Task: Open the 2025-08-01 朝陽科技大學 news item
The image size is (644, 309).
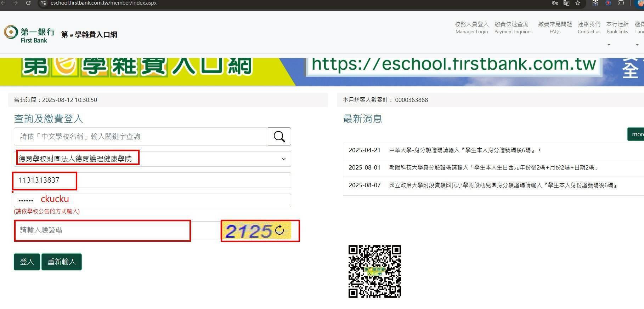Action: pyautogui.click(x=493, y=167)
